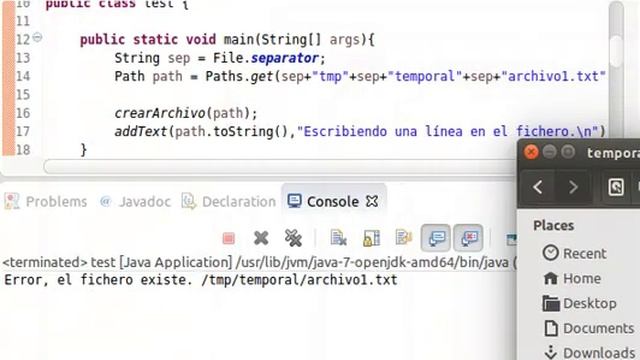Screen dimensions: 640x360
Task: Click the editor horizontal scrollbar
Action: click(280, 167)
